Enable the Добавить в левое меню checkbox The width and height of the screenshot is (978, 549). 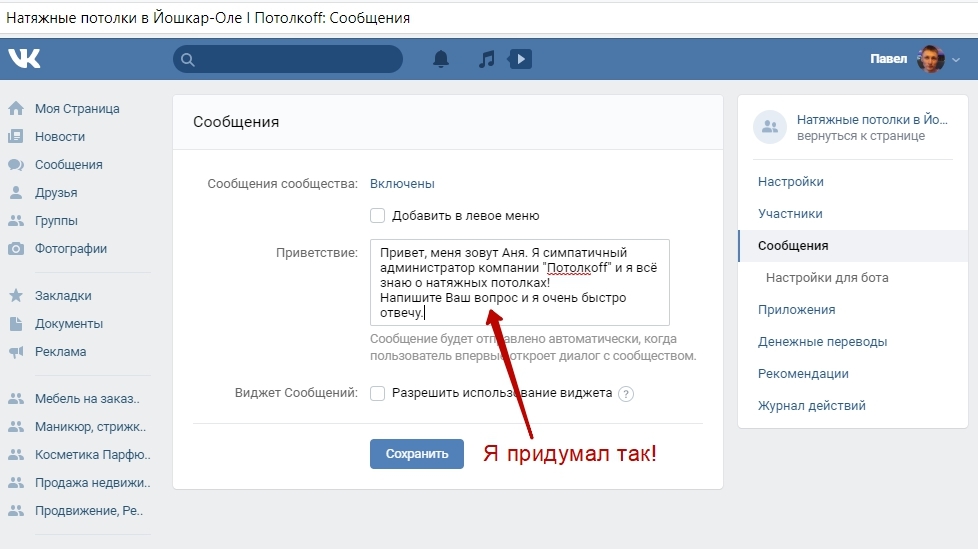click(378, 215)
